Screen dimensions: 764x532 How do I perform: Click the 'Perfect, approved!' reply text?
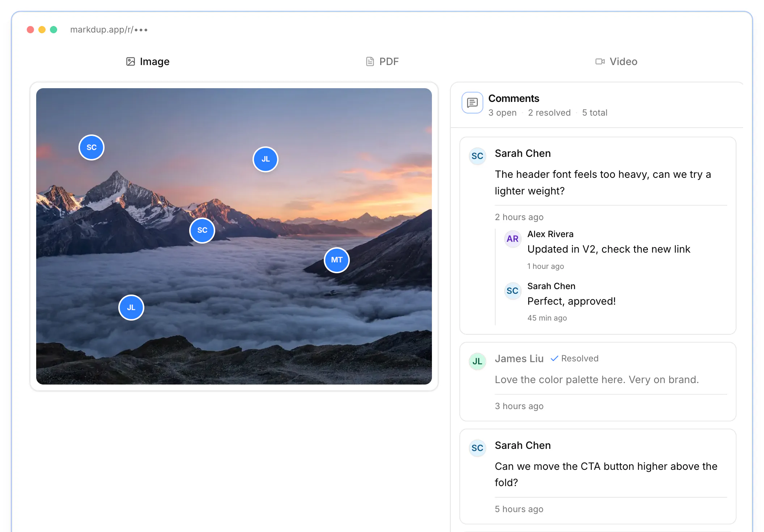[572, 301]
